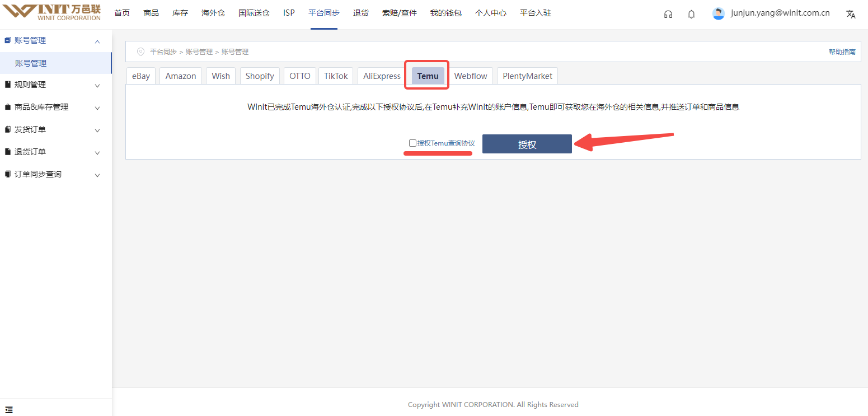
Task: Open the 库存 menu
Action: point(180,13)
